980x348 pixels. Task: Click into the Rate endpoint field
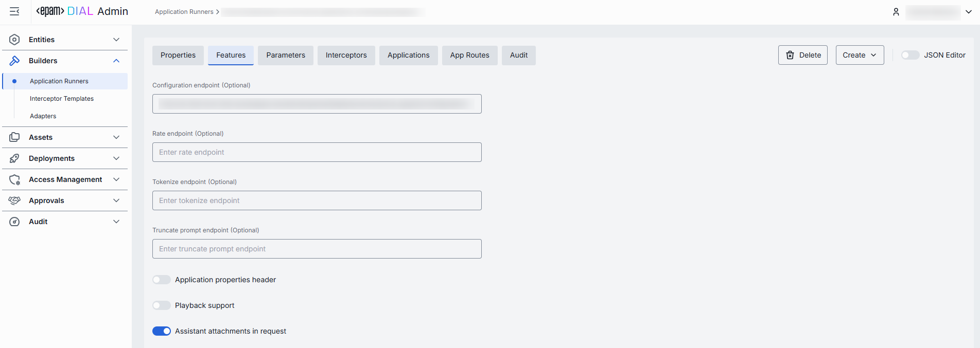tap(317, 152)
